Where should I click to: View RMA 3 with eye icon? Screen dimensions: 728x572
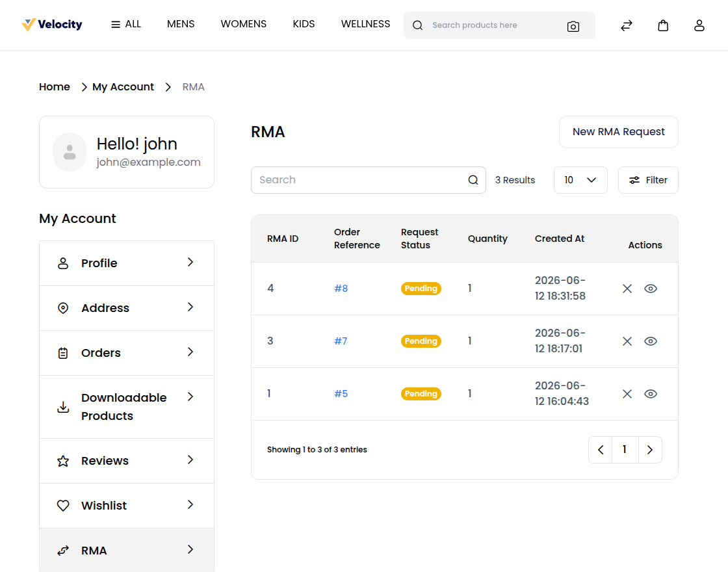(x=651, y=341)
